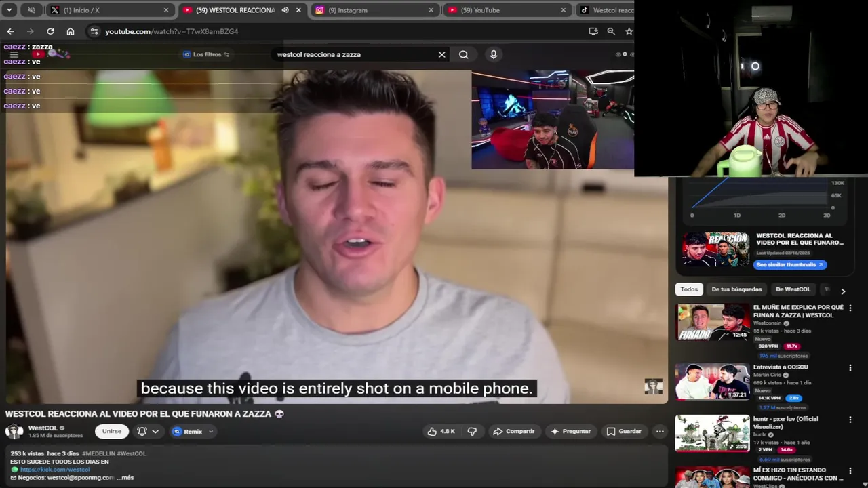Close the Inicio / X tab
Screen dimensions: 868x488
coord(165,10)
